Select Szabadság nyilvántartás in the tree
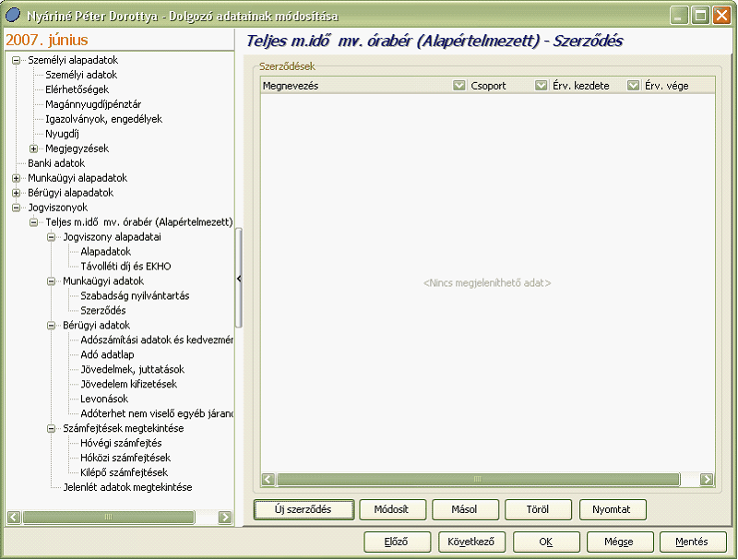738x560 pixels. [135, 296]
